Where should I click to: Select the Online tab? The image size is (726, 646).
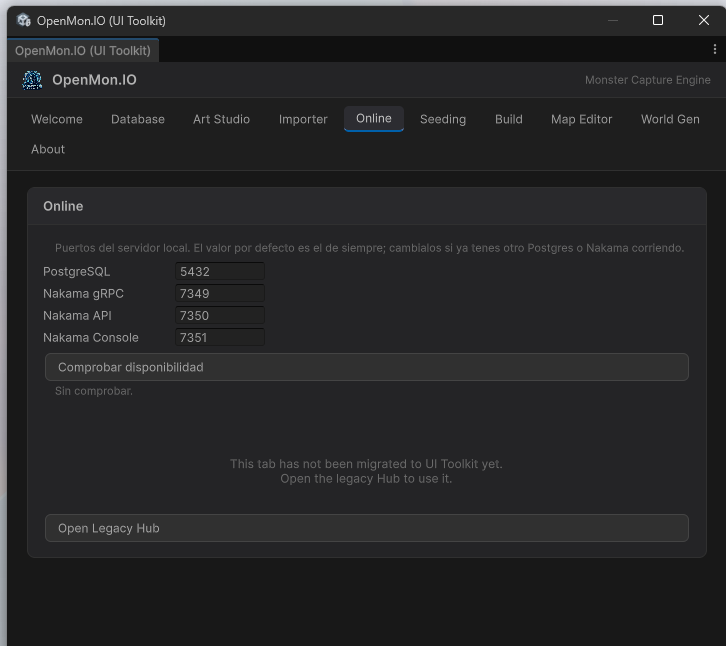pos(374,119)
